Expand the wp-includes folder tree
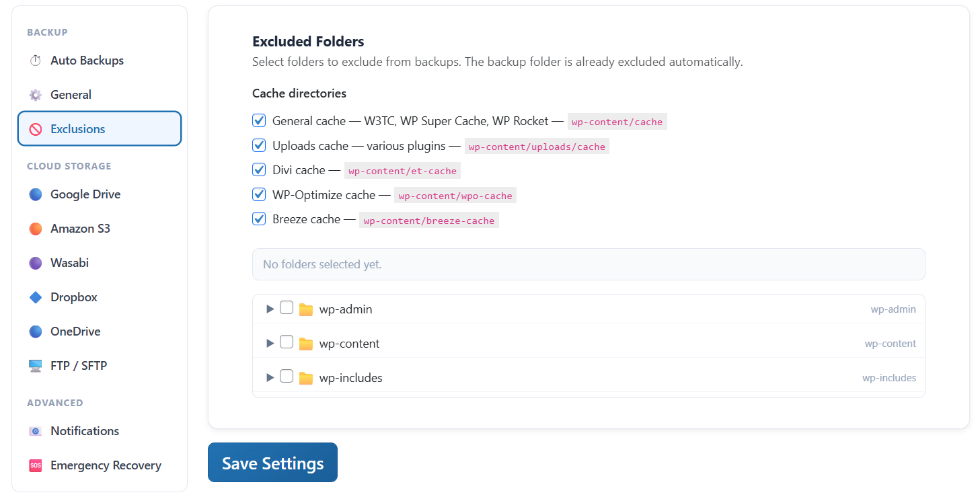The height and width of the screenshot is (501, 980). 270,378
